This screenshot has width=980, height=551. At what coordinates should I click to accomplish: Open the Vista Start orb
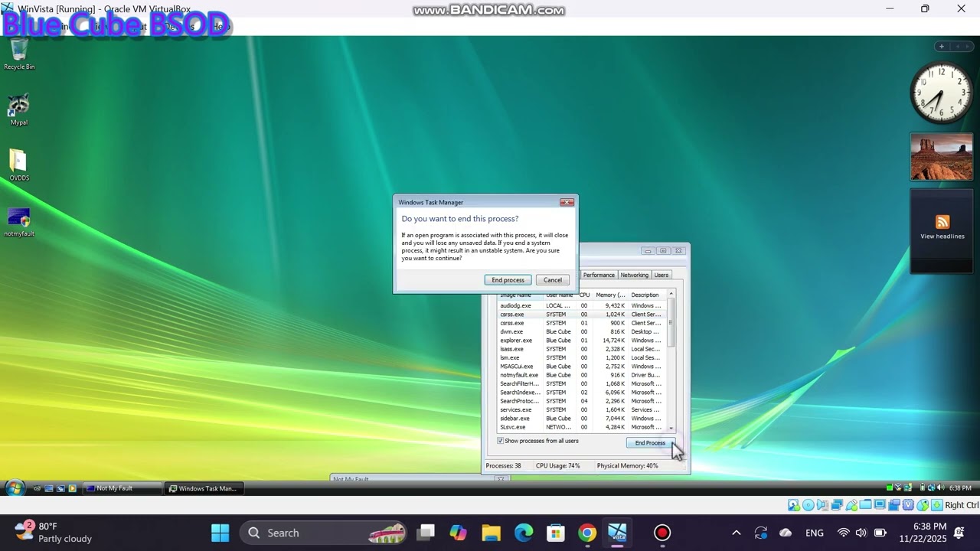click(15, 487)
